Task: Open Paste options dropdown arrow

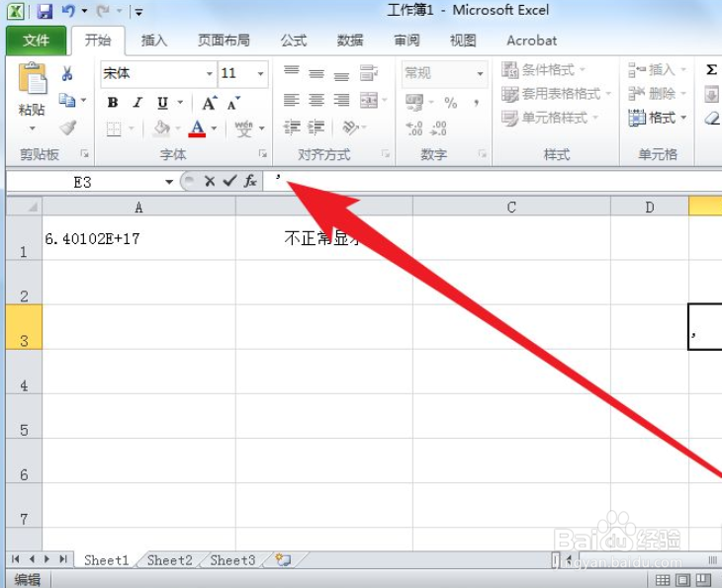Action: point(33,128)
